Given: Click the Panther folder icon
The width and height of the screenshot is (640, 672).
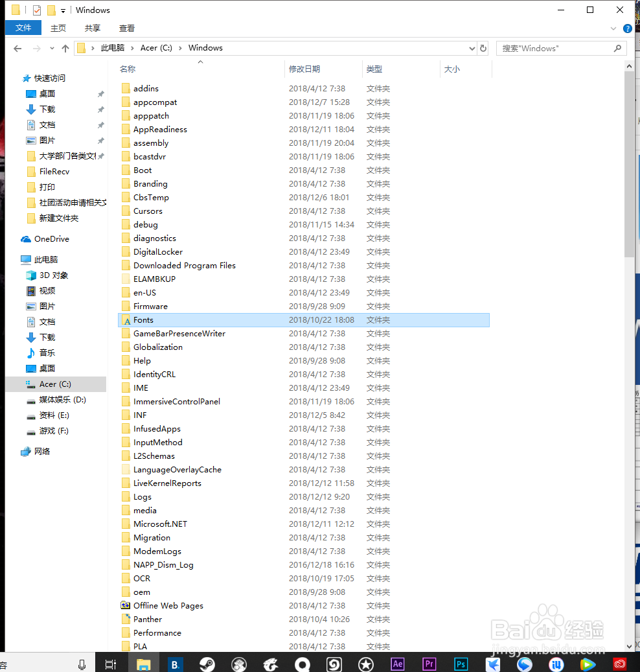Looking at the screenshot, I should coord(126,620).
